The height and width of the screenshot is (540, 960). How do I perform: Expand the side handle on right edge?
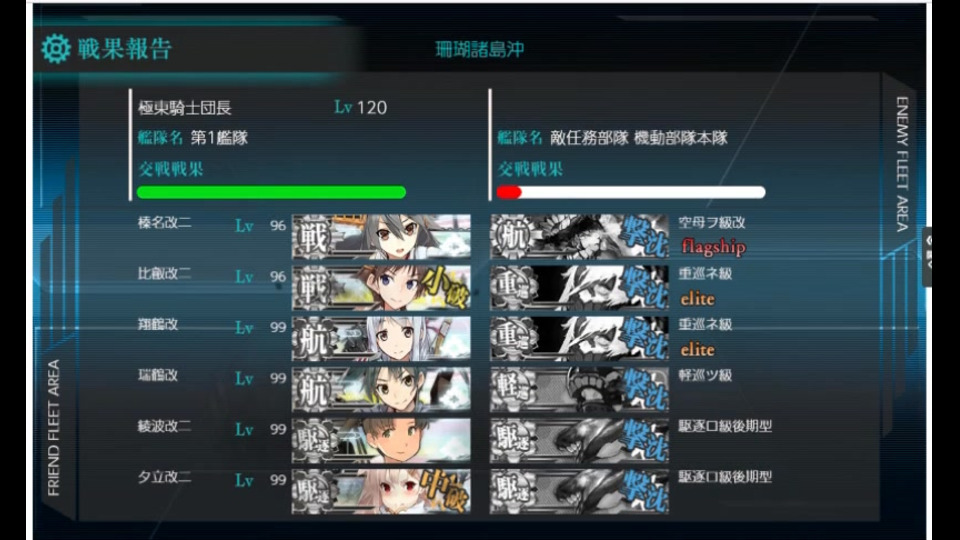tap(928, 256)
